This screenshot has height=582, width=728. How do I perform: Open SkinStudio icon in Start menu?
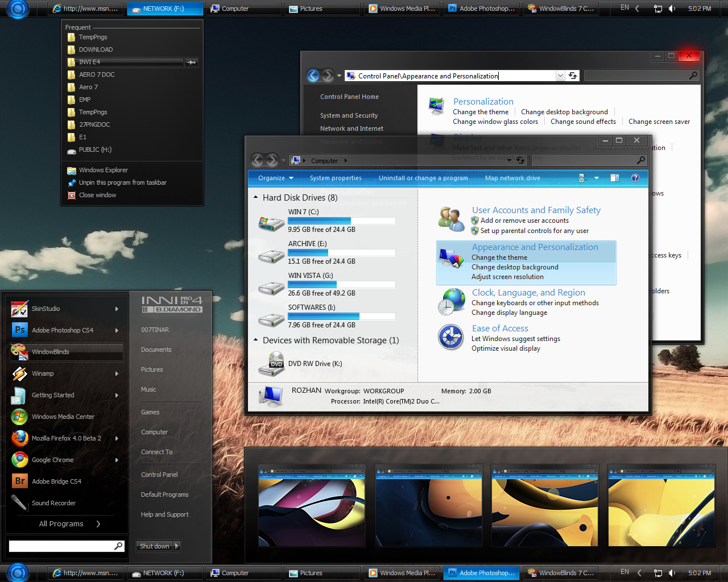[19, 309]
